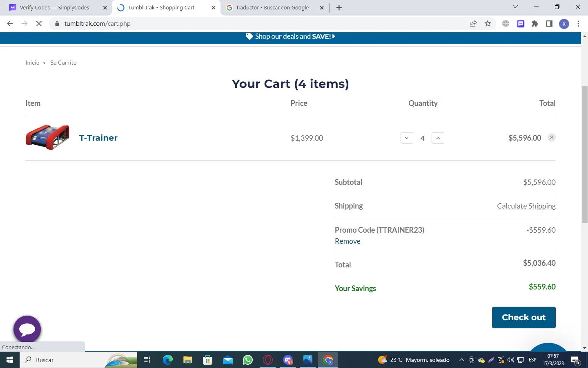
Task: Open ESP language input selector
Action: point(532,360)
